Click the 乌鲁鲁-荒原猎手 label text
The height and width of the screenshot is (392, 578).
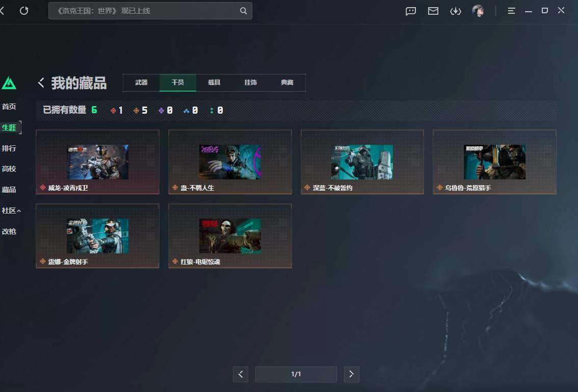click(468, 188)
